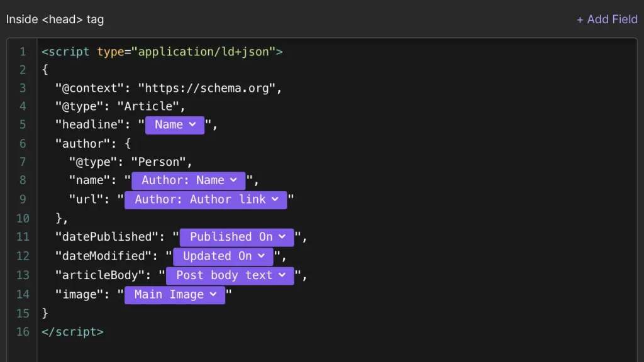Click the chevron on Main Image chip
This screenshot has width=644, height=362.
[x=213, y=294]
